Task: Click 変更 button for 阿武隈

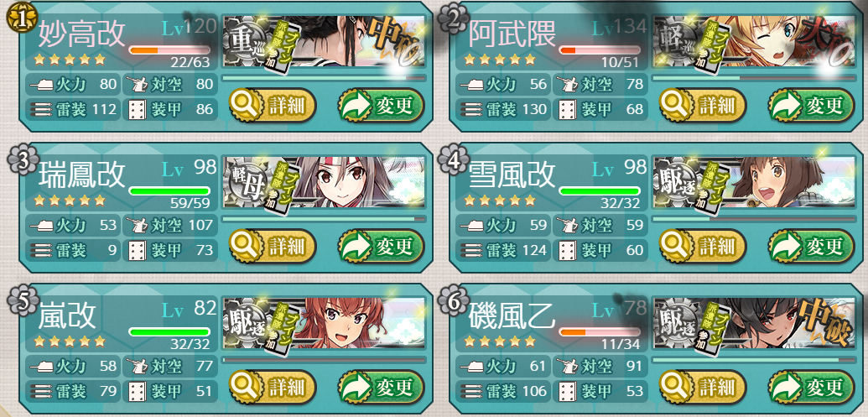Action: [x=812, y=105]
